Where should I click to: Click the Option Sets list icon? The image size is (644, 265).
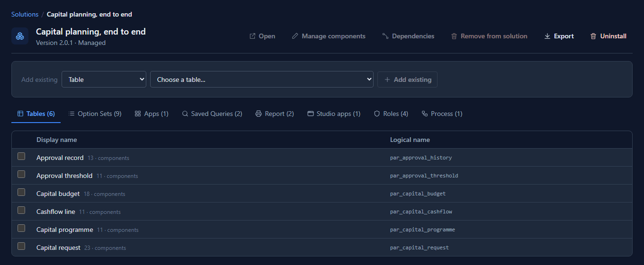(72, 114)
